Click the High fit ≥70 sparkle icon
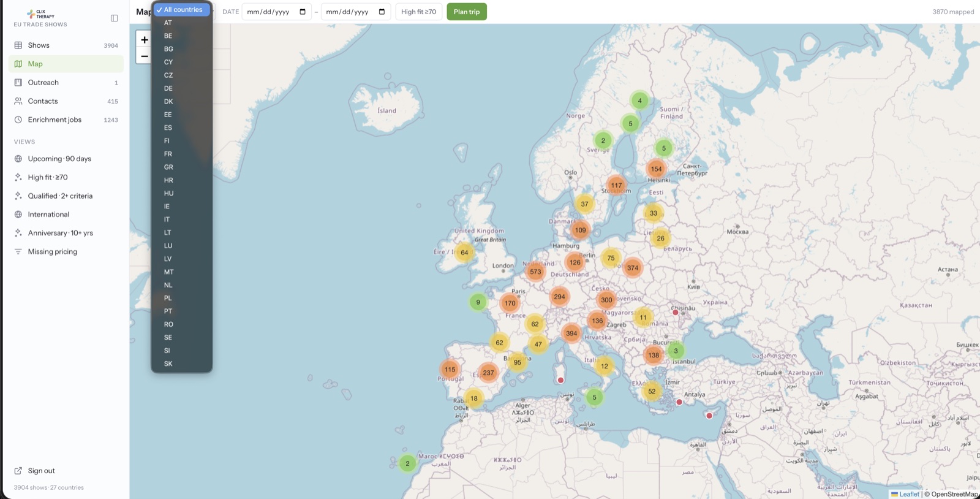 pyautogui.click(x=18, y=177)
